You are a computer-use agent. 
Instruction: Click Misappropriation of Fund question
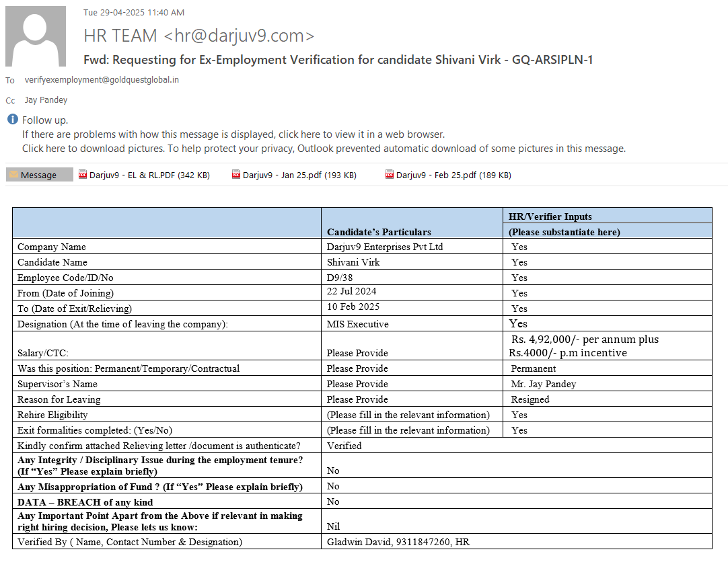[159, 487]
